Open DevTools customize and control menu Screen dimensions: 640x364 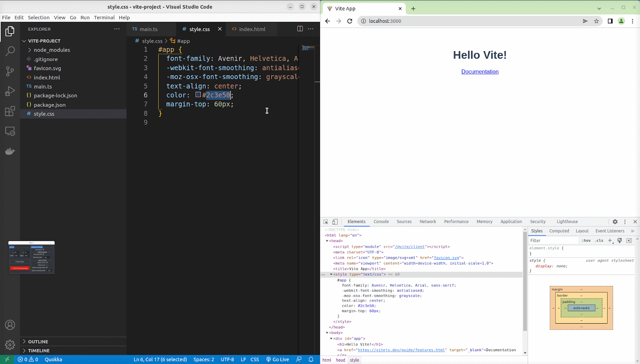click(x=625, y=222)
